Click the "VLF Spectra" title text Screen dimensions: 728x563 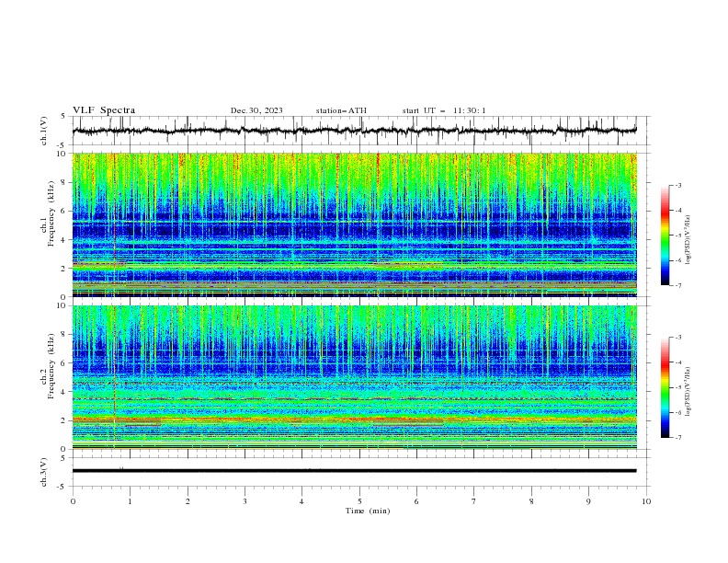pos(104,110)
